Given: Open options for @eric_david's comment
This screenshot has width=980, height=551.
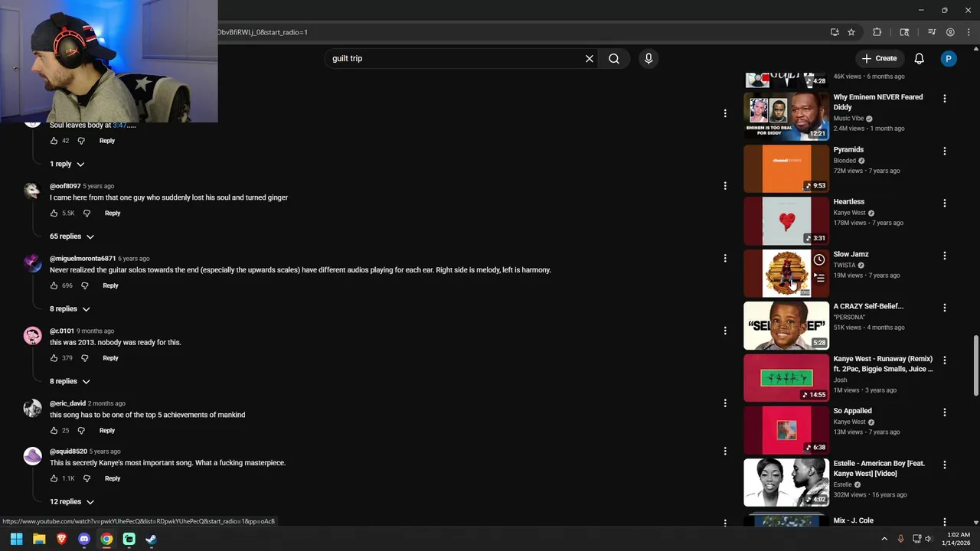Looking at the screenshot, I should (x=725, y=403).
